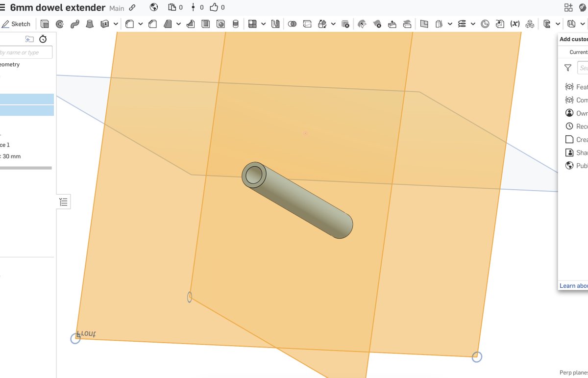
Task: Select the External thread cylinder tool
Action: 235,24
